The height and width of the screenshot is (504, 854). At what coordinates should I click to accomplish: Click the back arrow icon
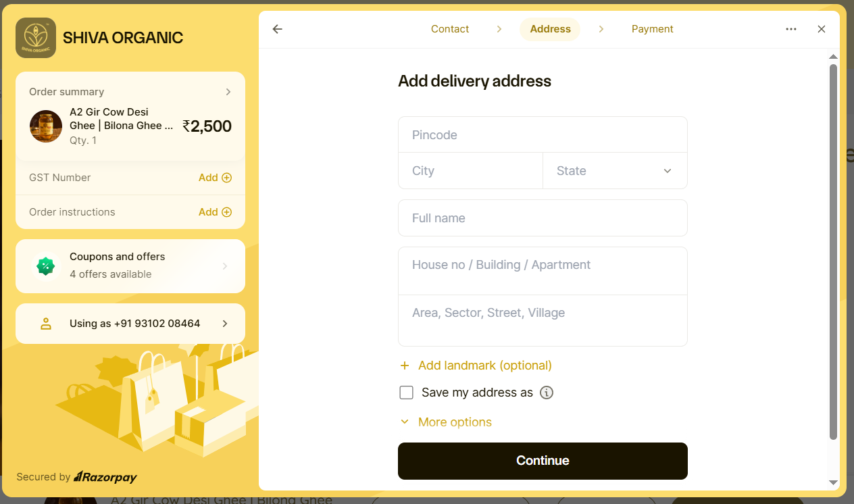click(x=277, y=29)
